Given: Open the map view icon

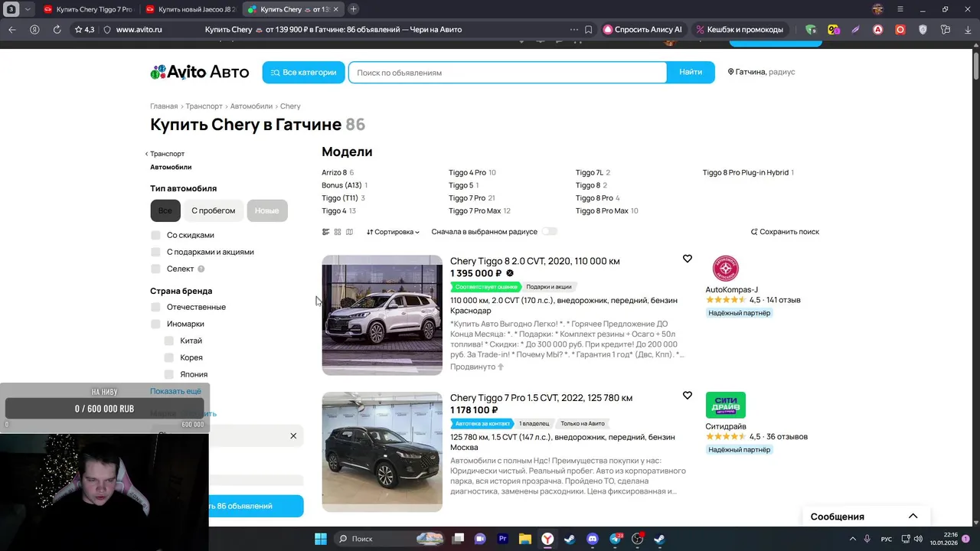Looking at the screenshot, I should click(x=349, y=232).
